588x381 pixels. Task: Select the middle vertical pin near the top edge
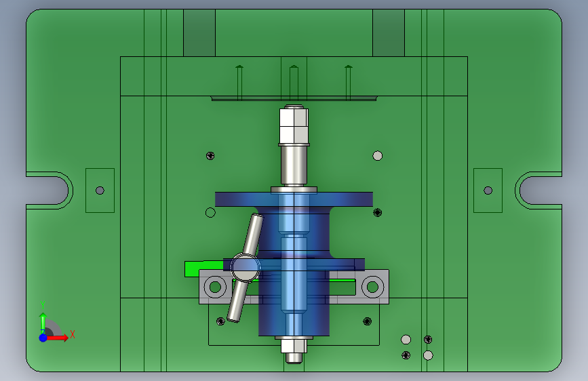click(x=294, y=83)
